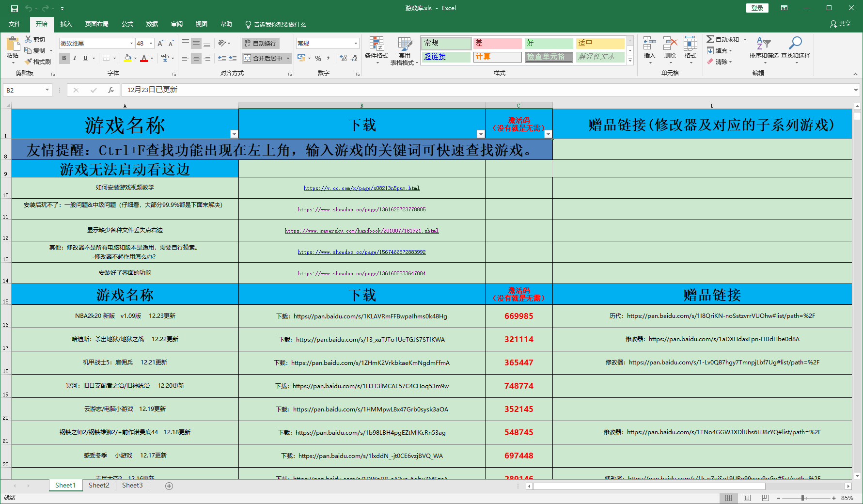Decrease font size with smaller A icon

pyautogui.click(x=171, y=43)
